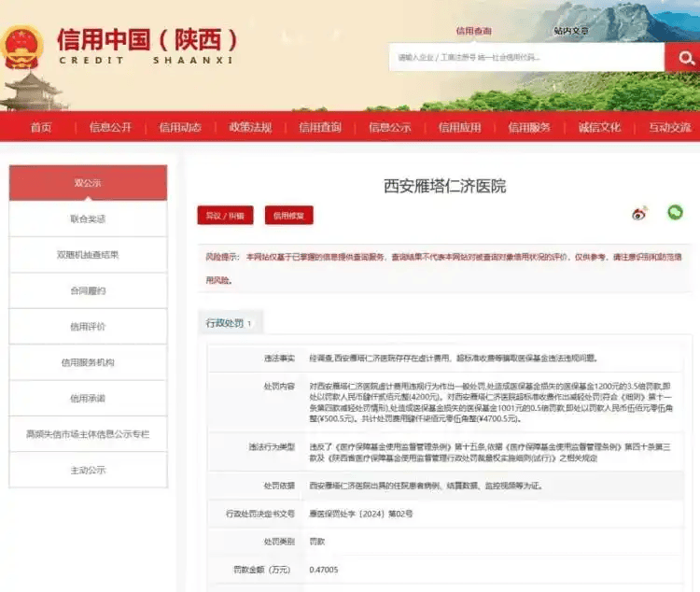
Task: Click the 罚款 penalty type value
Action: pos(317,542)
